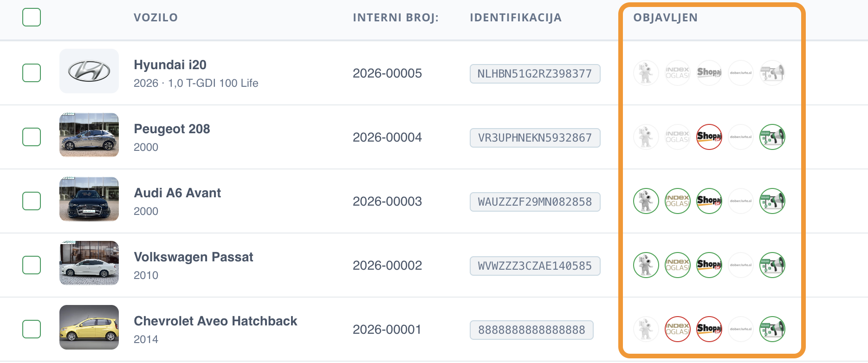Click red Index Oglasi icon for Chevrolet Aveo
868x363 pixels.
coord(678,329)
